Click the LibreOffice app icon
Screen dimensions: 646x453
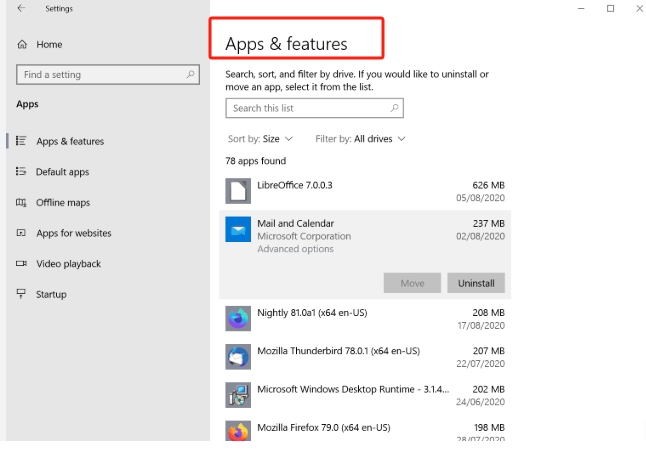click(238, 191)
